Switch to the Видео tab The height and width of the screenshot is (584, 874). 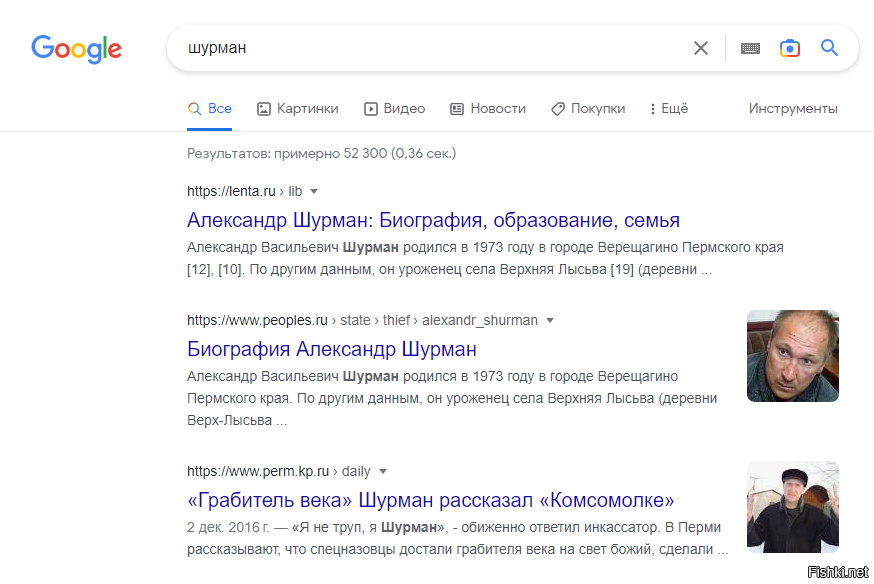coord(395,109)
